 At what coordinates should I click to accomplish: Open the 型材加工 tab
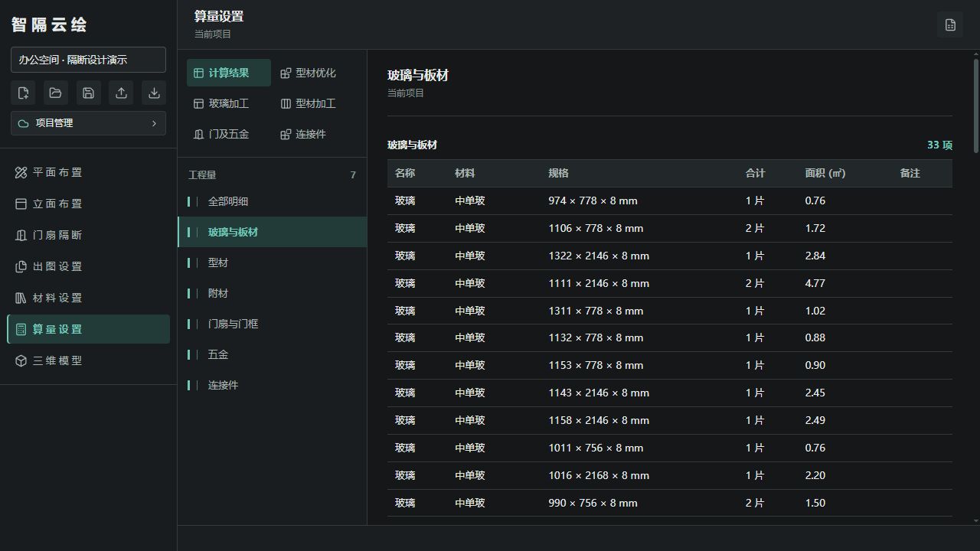point(315,103)
